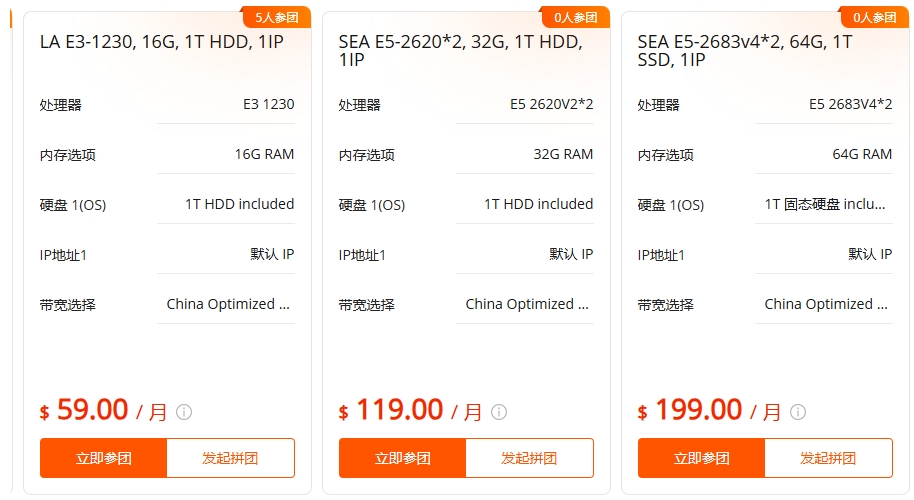Click E5 2620V2*2 processor value
The height and width of the screenshot is (500, 914).
tap(551, 104)
